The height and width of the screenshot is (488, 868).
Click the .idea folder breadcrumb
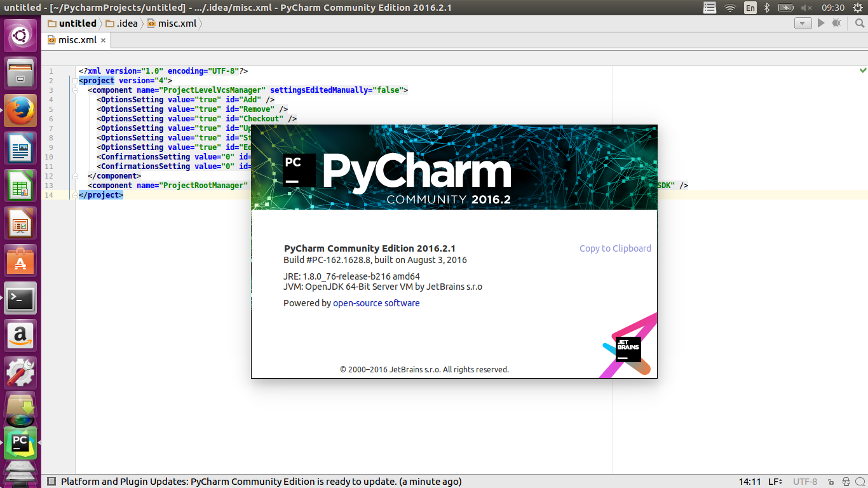tap(121, 24)
